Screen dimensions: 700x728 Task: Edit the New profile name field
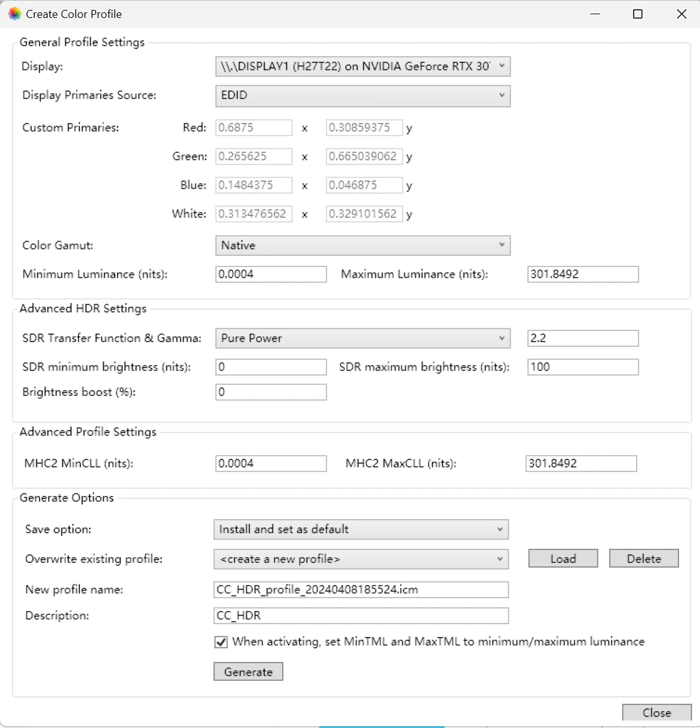(x=361, y=589)
